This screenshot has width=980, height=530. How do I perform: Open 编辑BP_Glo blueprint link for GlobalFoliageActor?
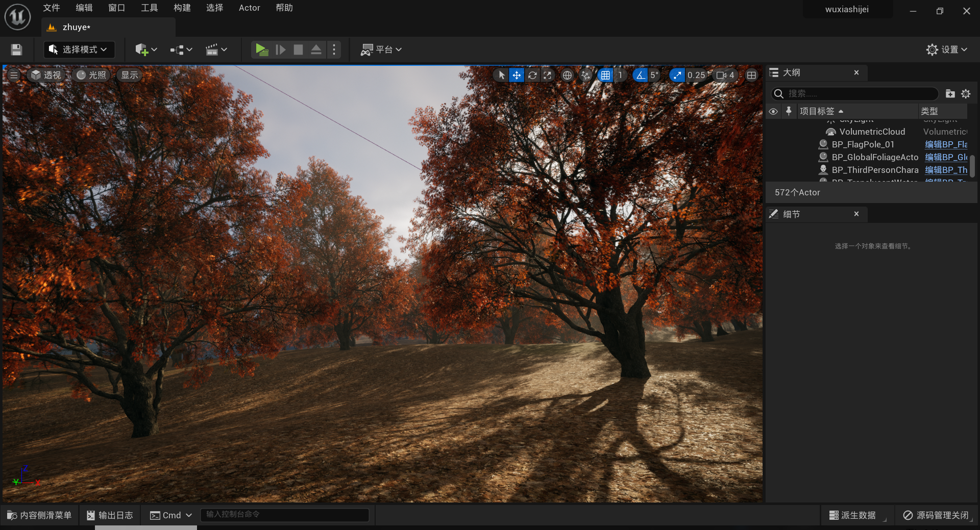click(x=946, y=157)
